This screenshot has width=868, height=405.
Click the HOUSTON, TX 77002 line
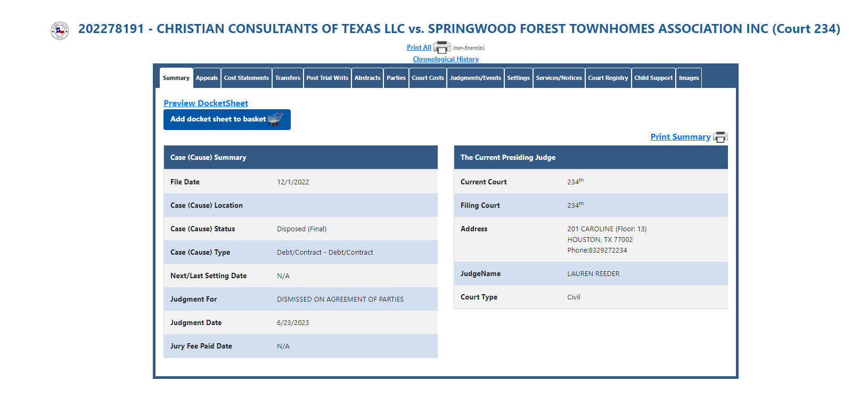(x=600, y=240)
